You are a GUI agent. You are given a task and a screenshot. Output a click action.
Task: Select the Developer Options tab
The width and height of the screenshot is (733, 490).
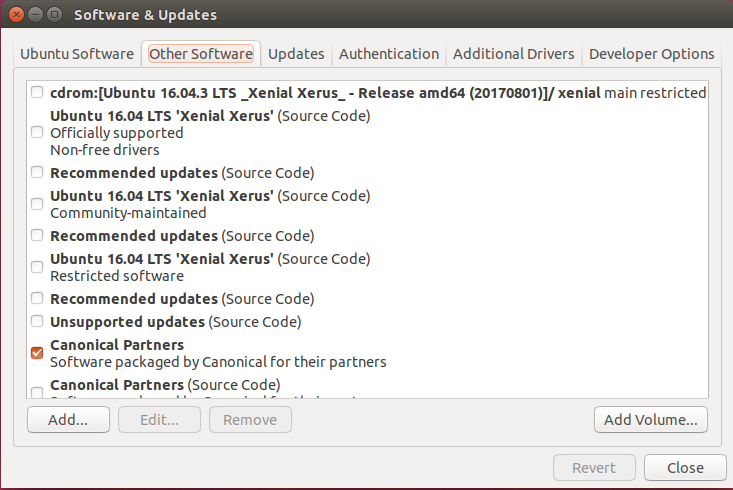(x=651, y=54)
